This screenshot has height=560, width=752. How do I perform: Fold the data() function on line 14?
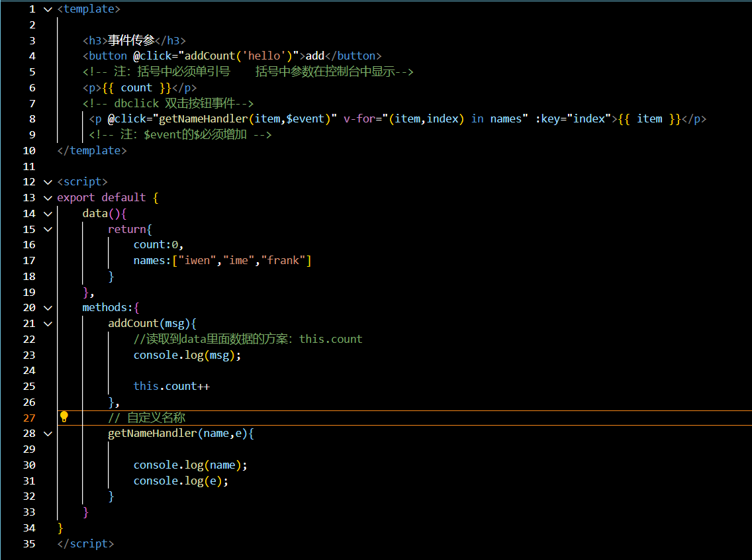pos(48,214)
